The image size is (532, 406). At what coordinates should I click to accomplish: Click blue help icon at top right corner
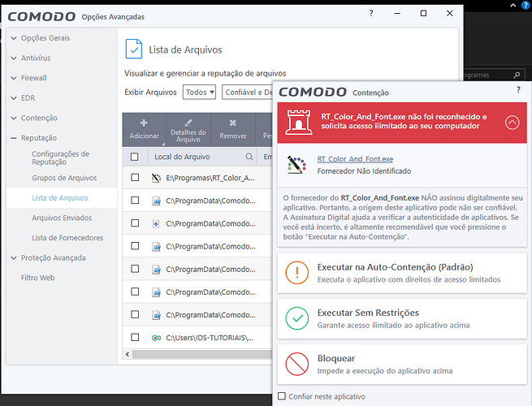526,5
